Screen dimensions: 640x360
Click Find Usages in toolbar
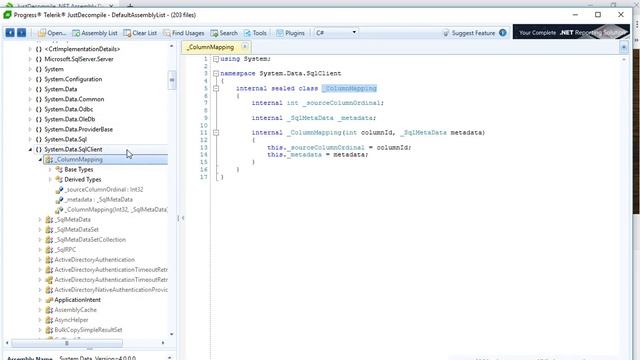coord(184,33)
